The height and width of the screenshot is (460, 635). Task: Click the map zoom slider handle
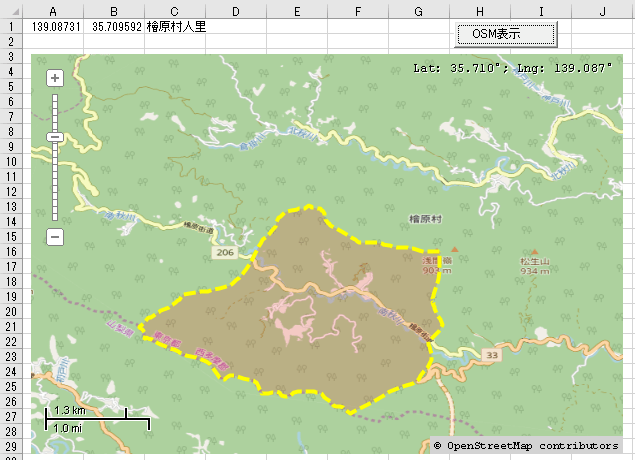[x=55, y=137]
